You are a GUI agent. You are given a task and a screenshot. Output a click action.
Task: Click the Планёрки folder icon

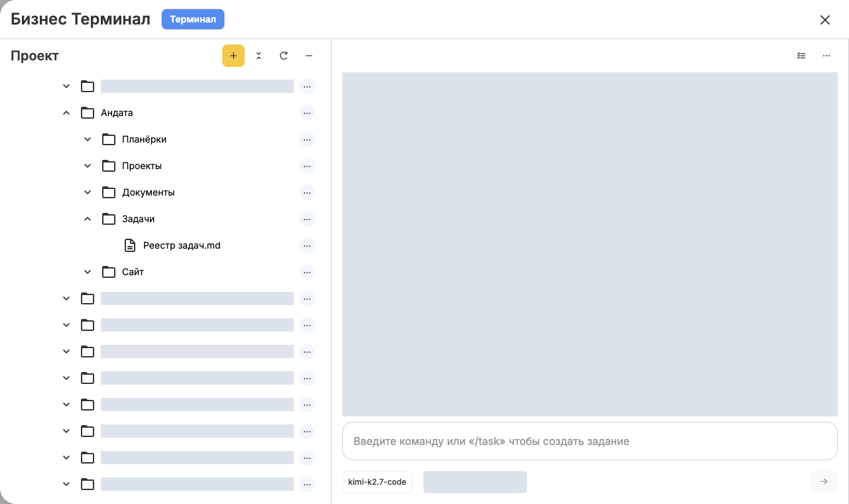click(x=109, y=139)
